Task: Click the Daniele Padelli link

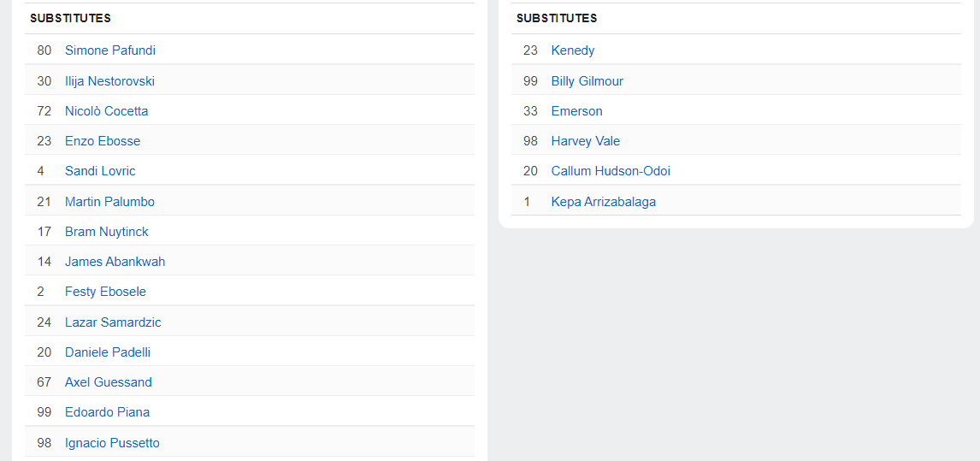Action: point(107,352)
